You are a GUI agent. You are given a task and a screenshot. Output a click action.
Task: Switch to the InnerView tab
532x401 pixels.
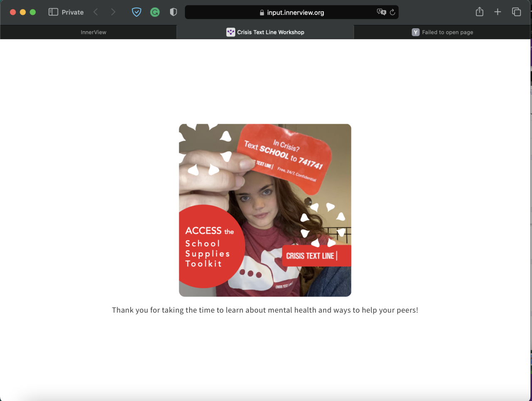[89, 32]
